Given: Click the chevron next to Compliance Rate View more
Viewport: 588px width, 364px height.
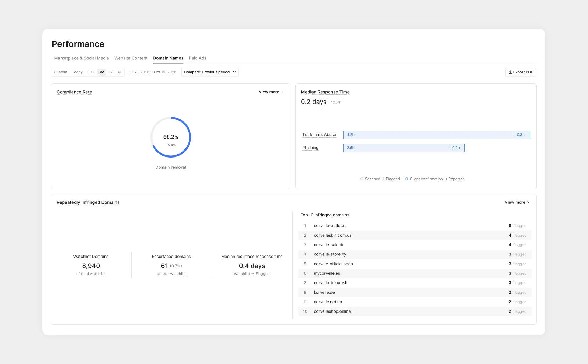Looking at the screenshot, I should pyautogui.click(x=282, y=92).
